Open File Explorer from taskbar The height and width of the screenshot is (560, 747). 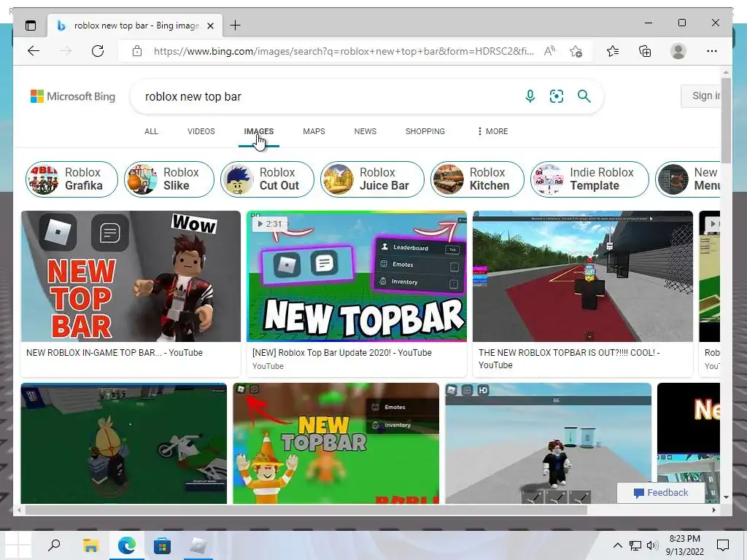coord(90,545)
